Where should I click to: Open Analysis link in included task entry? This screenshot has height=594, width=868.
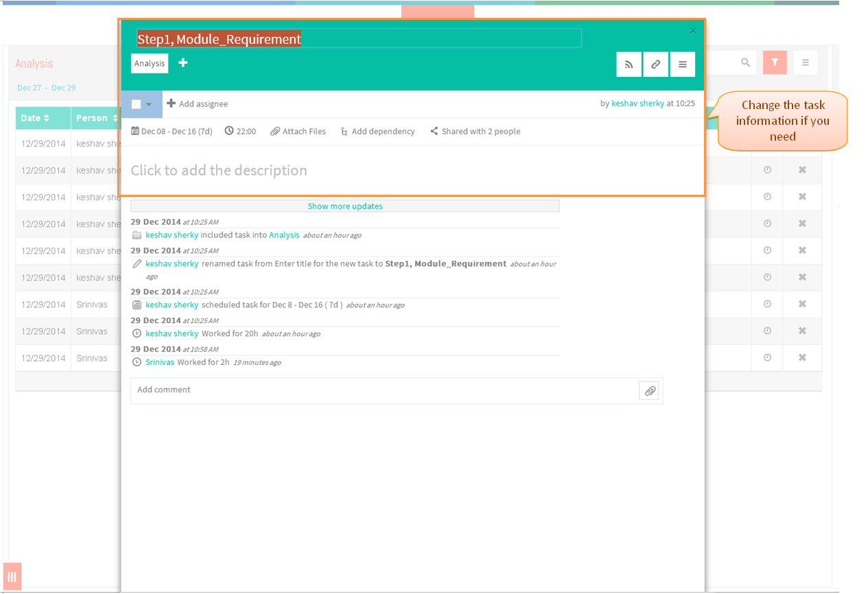coord(284,235)
